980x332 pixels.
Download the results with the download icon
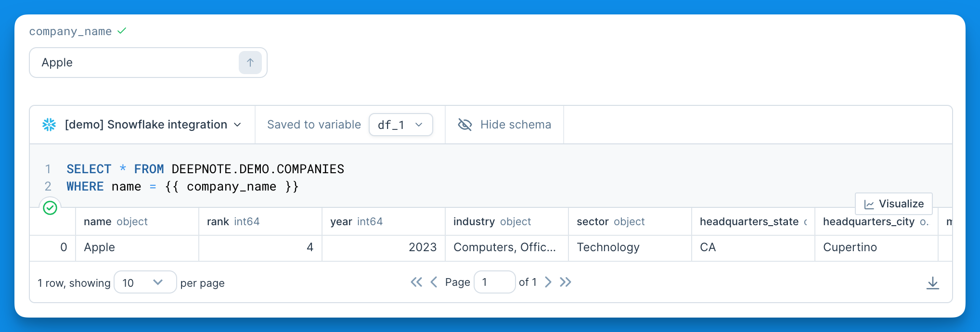pos(932,283)
